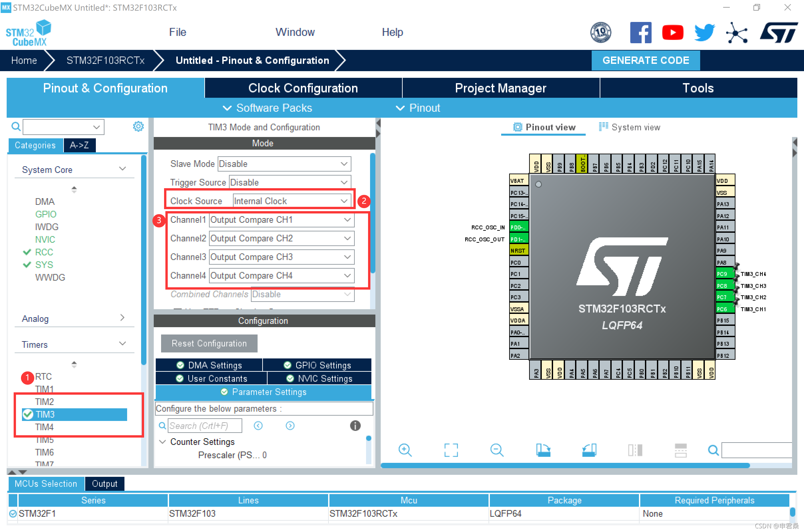Open Trigger Source dropdown
Screen dimensions: 804x532
(290, 183)
